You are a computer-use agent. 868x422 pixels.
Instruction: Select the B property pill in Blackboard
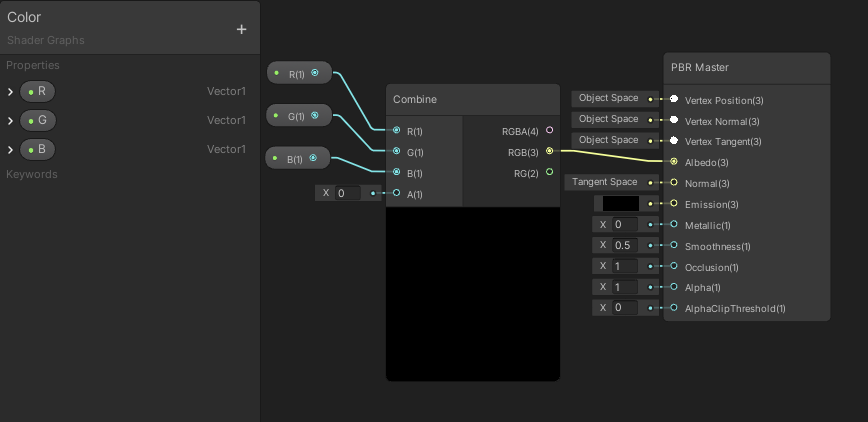click(38, 149)
